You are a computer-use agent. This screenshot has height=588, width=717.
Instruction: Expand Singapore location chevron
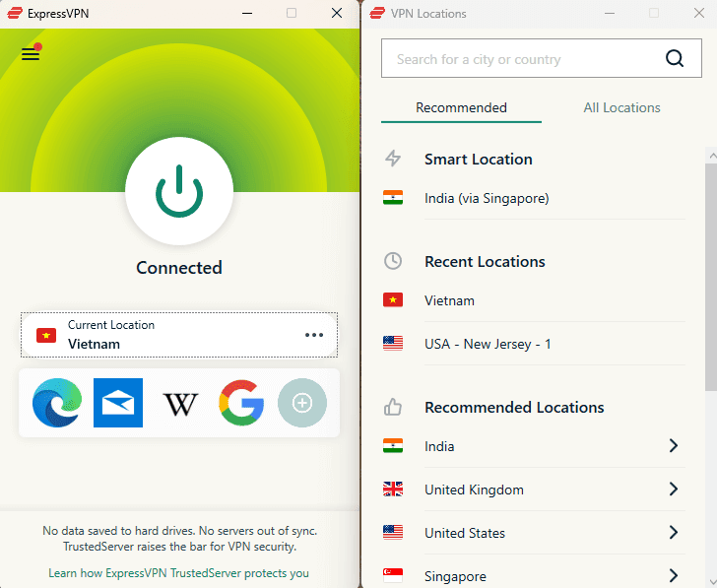click(673, 575)
